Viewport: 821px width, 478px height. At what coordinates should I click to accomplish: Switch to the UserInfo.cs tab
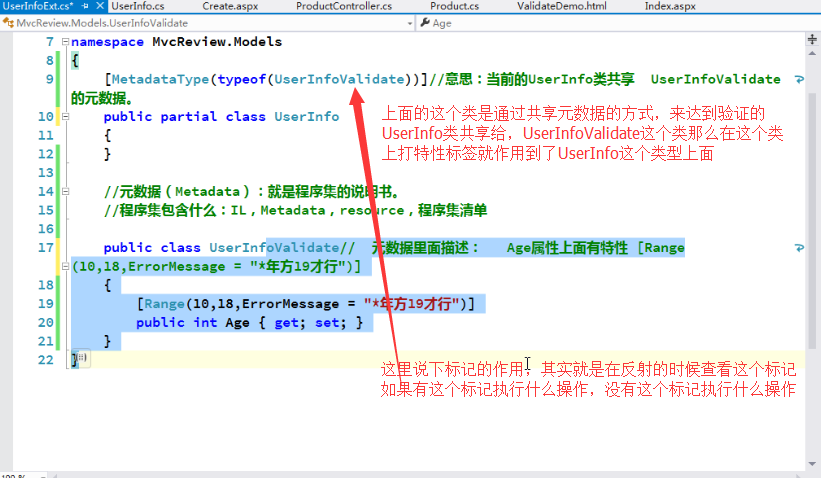(138, 6)
